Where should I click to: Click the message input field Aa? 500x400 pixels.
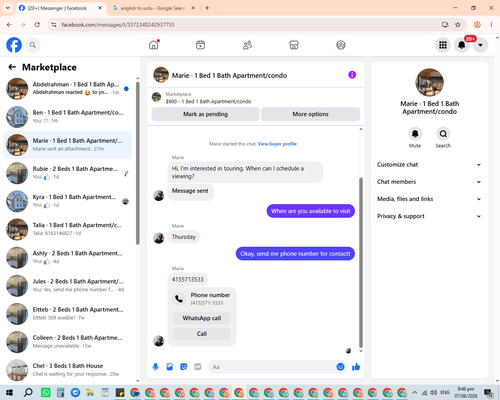point(272,367)
